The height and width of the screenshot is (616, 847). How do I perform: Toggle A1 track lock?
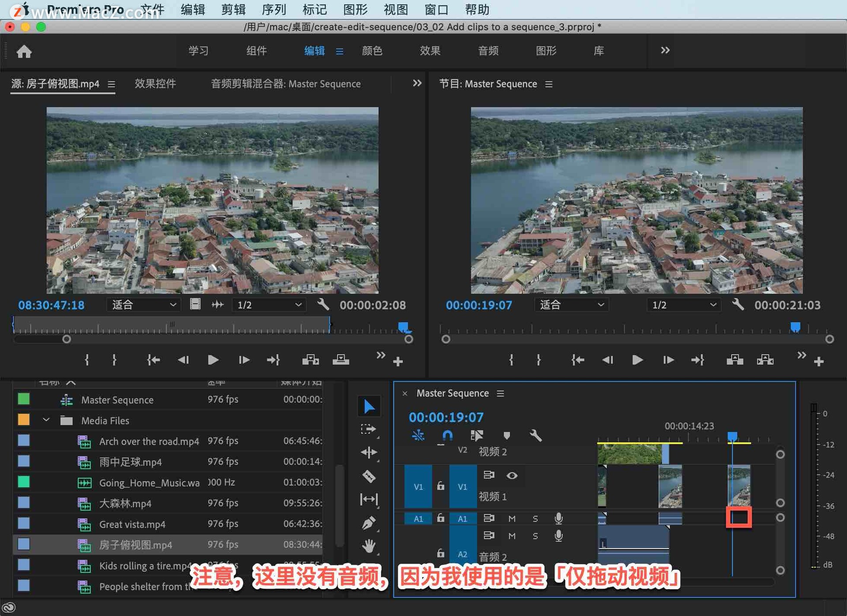(440, 518)
